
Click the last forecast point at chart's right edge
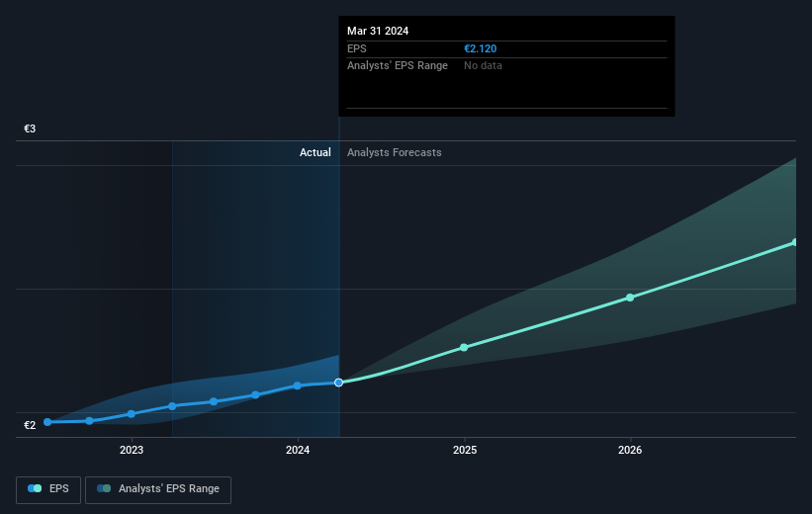(x=795, y=242)
